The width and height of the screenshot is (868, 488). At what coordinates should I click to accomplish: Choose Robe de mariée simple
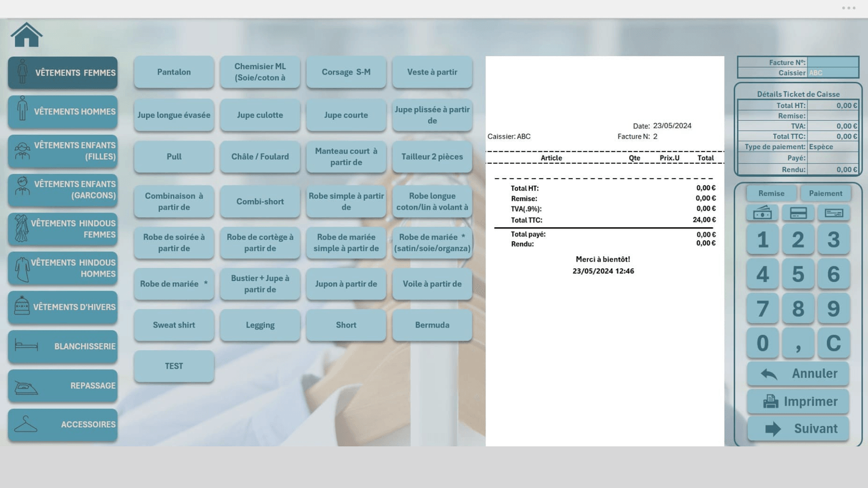346,243
